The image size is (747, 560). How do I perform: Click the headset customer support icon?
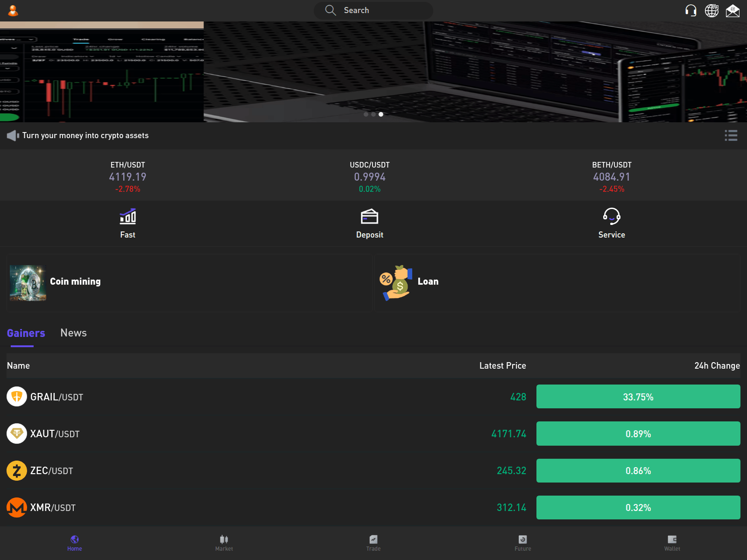pyautogui.click(x=691, y=10)
